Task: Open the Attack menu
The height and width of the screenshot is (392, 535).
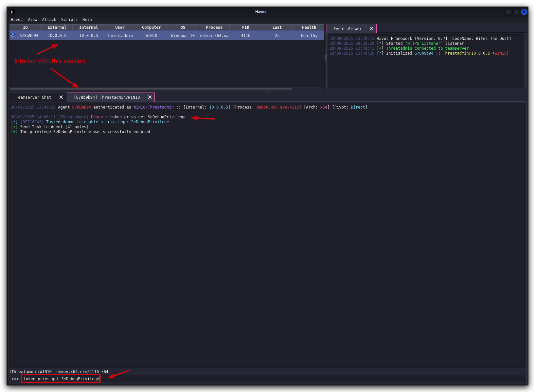Action: 49,20
